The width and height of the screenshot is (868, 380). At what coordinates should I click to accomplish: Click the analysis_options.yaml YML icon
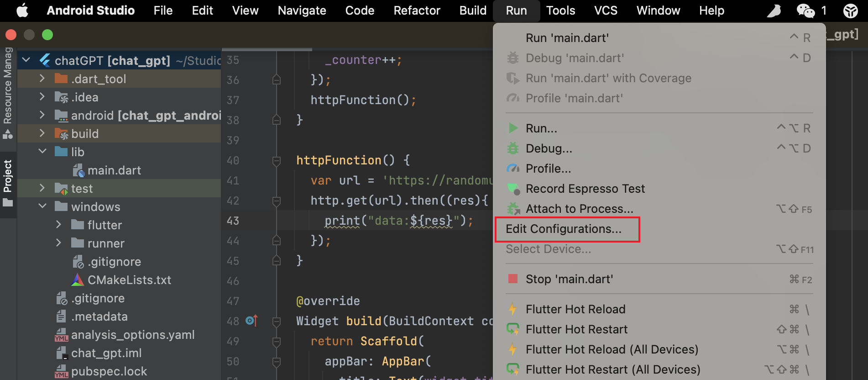[x=61, y=335]
